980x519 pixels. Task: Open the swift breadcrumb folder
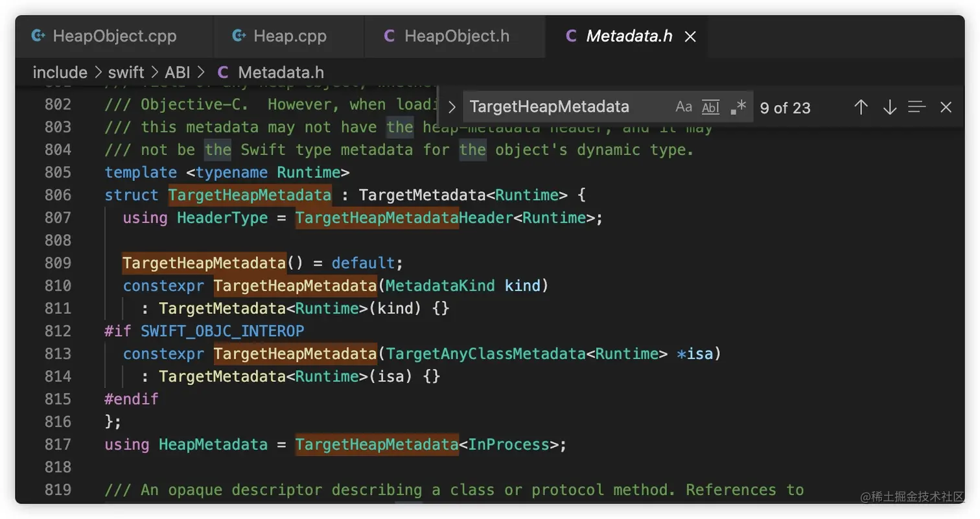point(126,73)
